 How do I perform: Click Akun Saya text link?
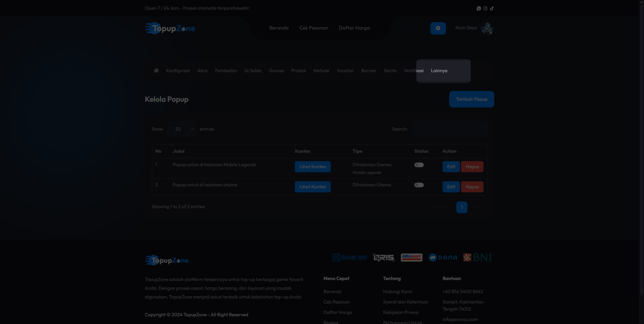pos(466,28)
